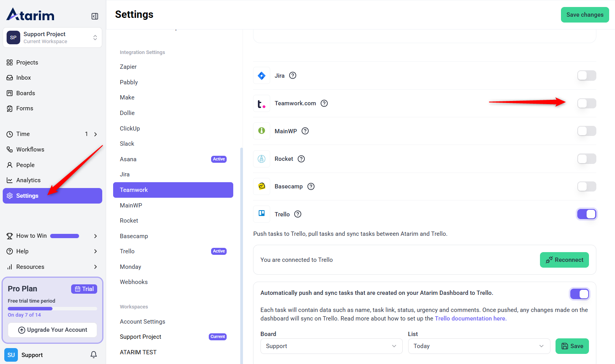Enable the Teamwork.com integration toggle
This screenshot has height=364, width=615.
click(x=586, y=103)
